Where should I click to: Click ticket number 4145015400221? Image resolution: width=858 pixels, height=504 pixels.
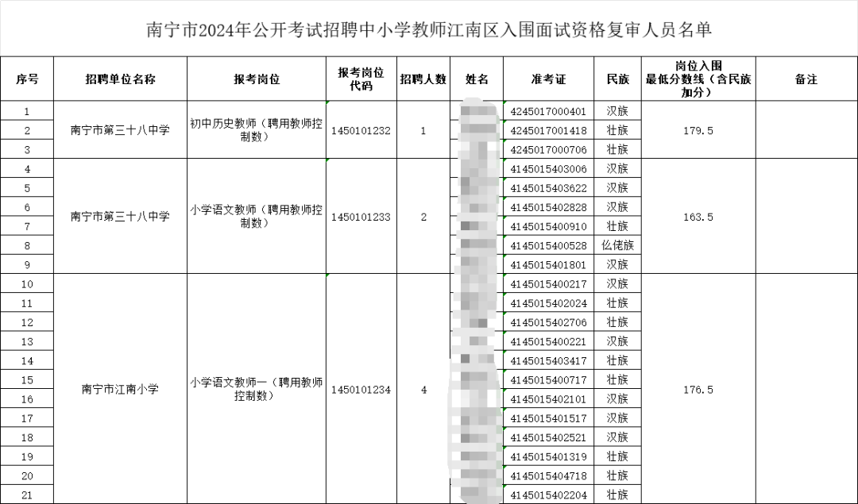pyautogui.click(x=549, y=341)
